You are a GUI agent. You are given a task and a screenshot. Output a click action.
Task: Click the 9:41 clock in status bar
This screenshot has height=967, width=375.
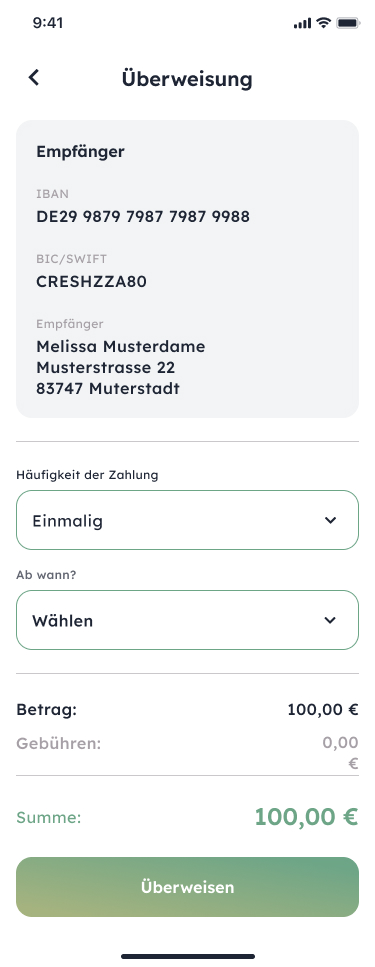click(47, 23)
